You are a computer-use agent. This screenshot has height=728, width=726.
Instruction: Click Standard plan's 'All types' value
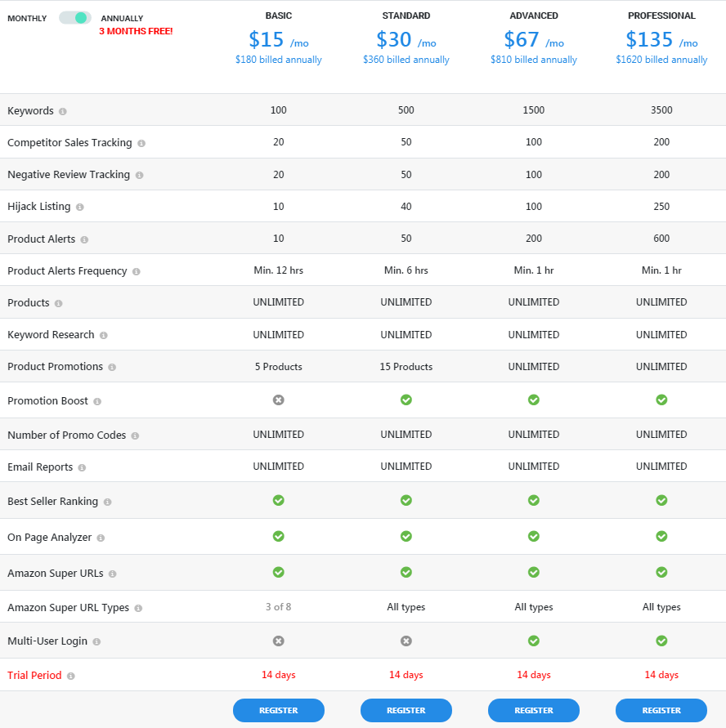(406, 607)
